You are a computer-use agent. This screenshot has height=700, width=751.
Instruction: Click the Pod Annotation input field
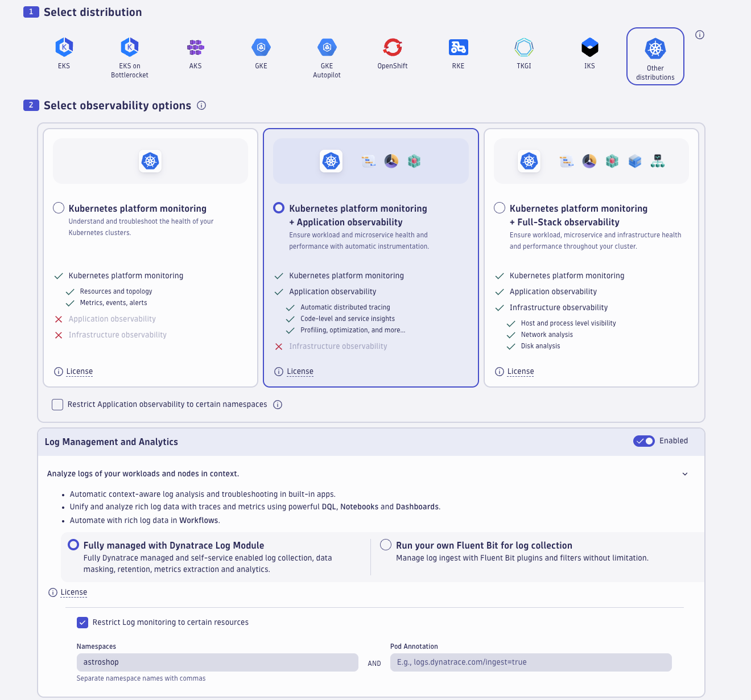(531, 662)
